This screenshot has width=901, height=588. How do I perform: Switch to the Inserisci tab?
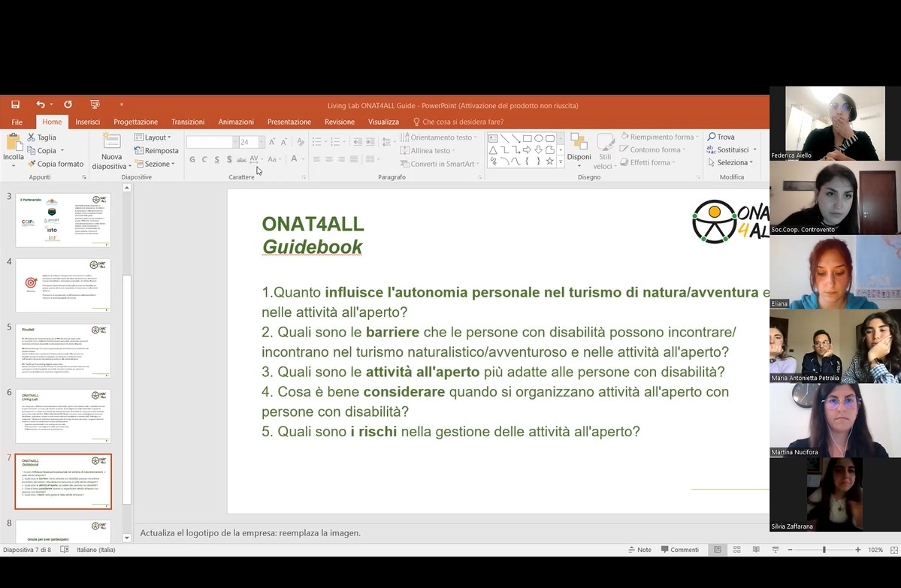click(87, 122)
